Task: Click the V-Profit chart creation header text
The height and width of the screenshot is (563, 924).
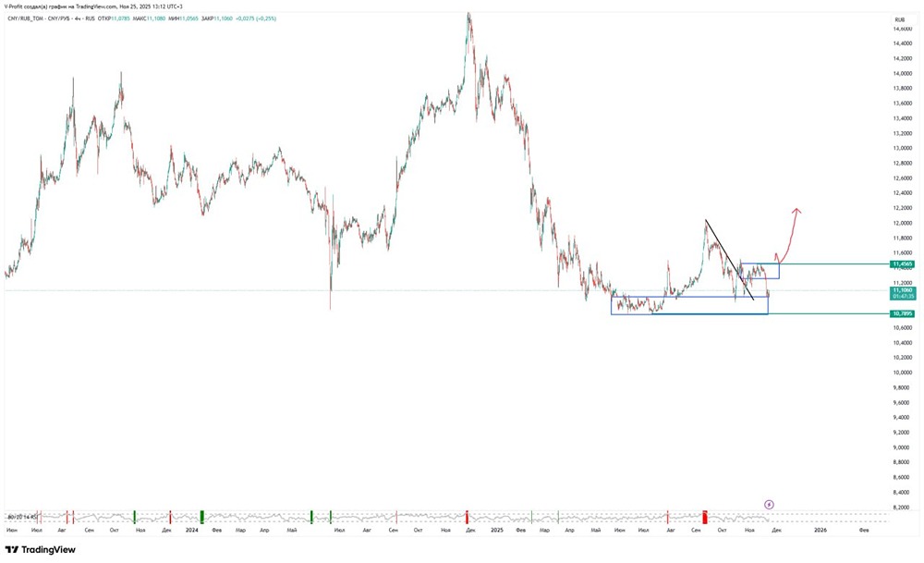Action: tap(93, 6)
